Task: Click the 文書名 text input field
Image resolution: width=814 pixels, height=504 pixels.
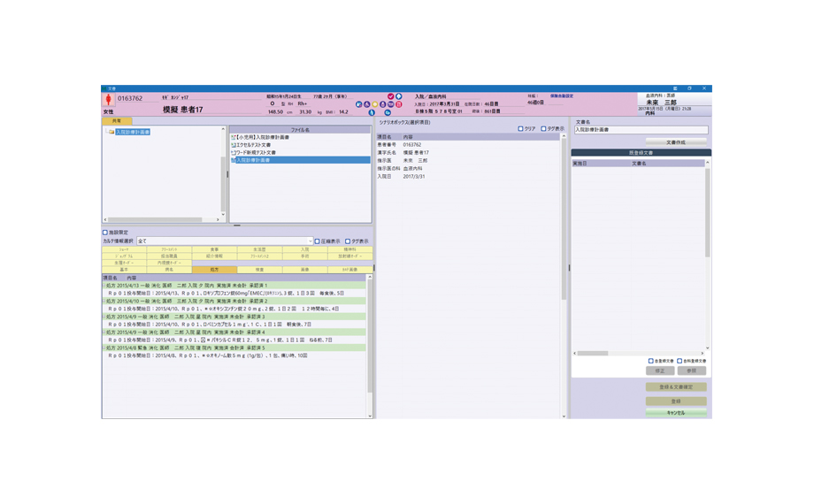Action: (641, 130)
